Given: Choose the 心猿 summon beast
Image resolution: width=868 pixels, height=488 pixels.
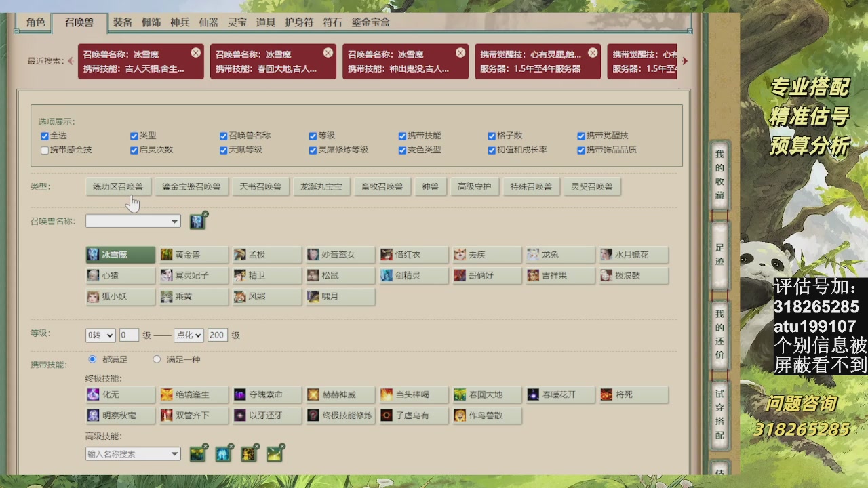Looking at the screenshot, I should [120, 276].
